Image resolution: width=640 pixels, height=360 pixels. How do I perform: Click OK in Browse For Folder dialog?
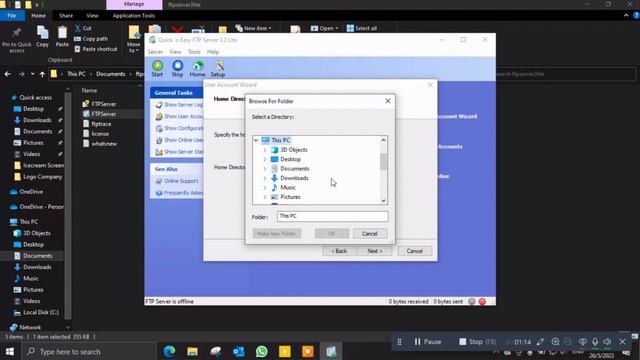coord(332,233)
